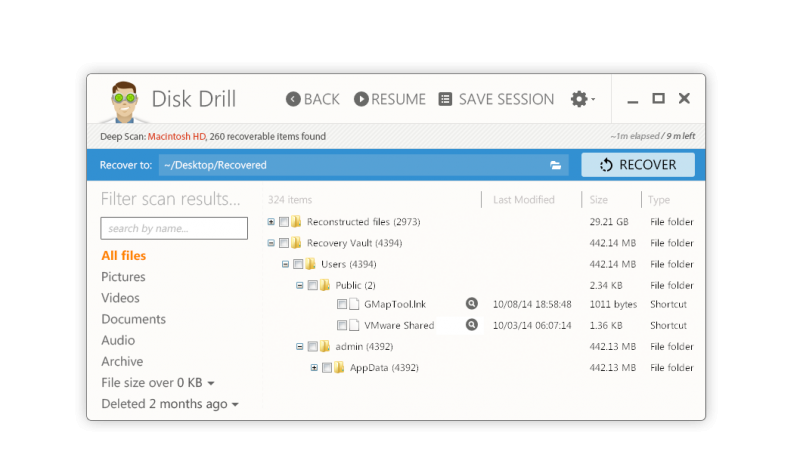Image resolution: width=800 pixels, height=467 pixels.
Task: Click the Users folder icon
Action: coord(311,264)
